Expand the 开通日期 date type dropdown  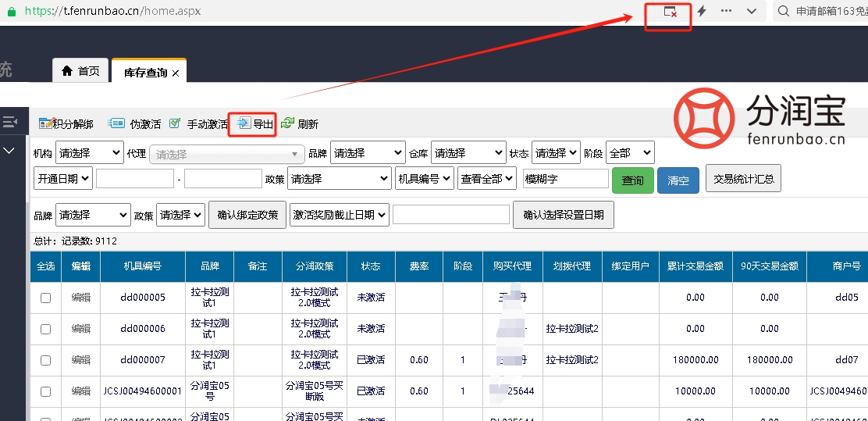pyautogui.click(x=62, y=178)
